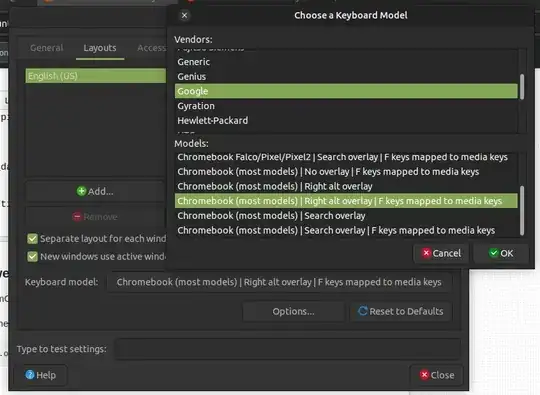Select the English (US) layout entry
The height and width of the screenshot is (395, 540).
click(x=95, y=76)
